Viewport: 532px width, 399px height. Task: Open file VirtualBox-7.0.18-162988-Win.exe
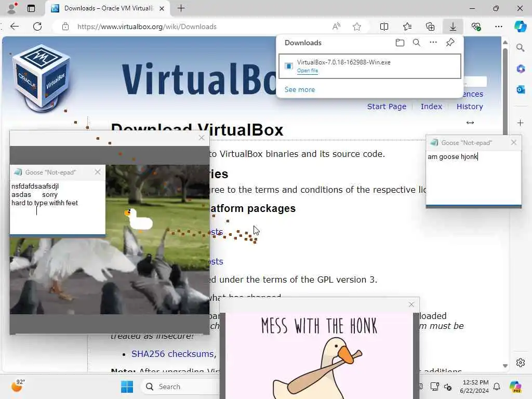308,71
